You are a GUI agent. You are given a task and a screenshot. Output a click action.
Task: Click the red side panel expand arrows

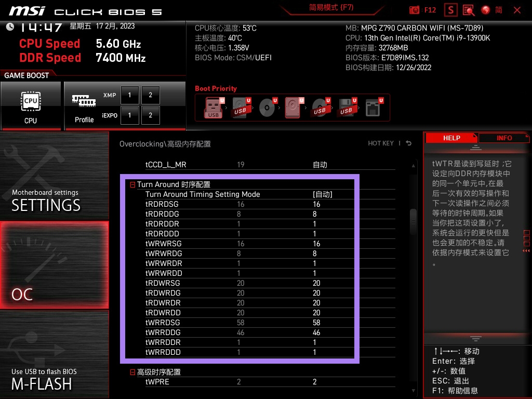(x=526, y=251)
